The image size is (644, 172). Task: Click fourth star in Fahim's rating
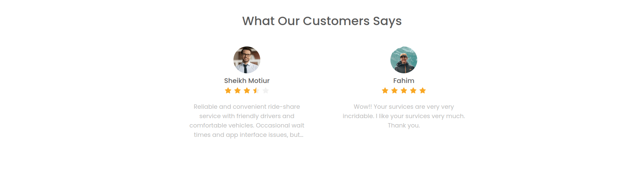pyautogui.click(x=413, y=91)
